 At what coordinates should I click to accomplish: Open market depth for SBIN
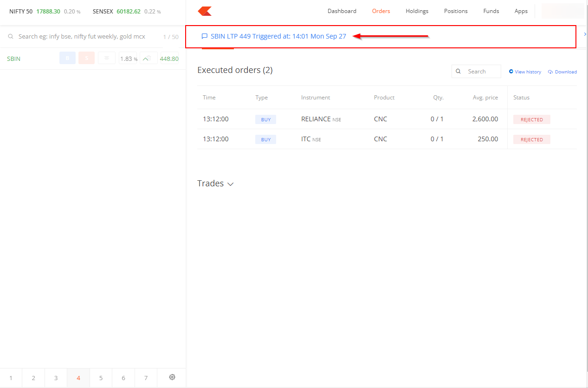(x=107, y=58)
